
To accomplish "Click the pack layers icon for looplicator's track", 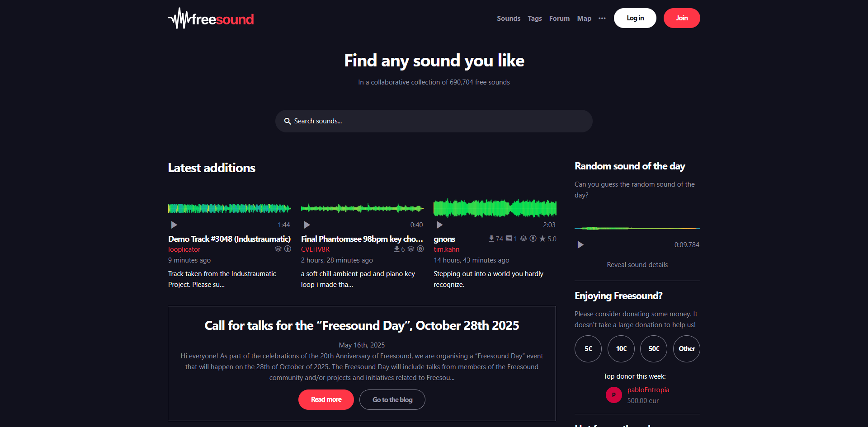I will click(278, 249).
